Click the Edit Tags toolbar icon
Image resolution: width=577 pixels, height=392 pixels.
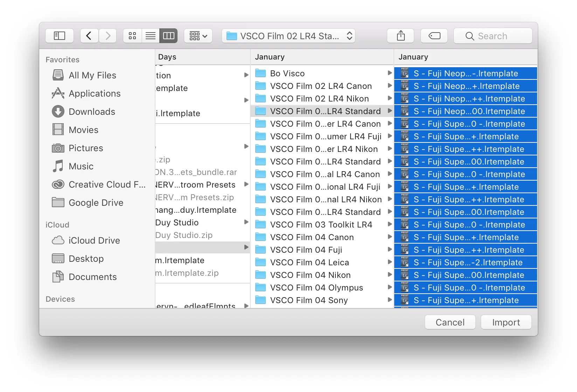[434, 36]
